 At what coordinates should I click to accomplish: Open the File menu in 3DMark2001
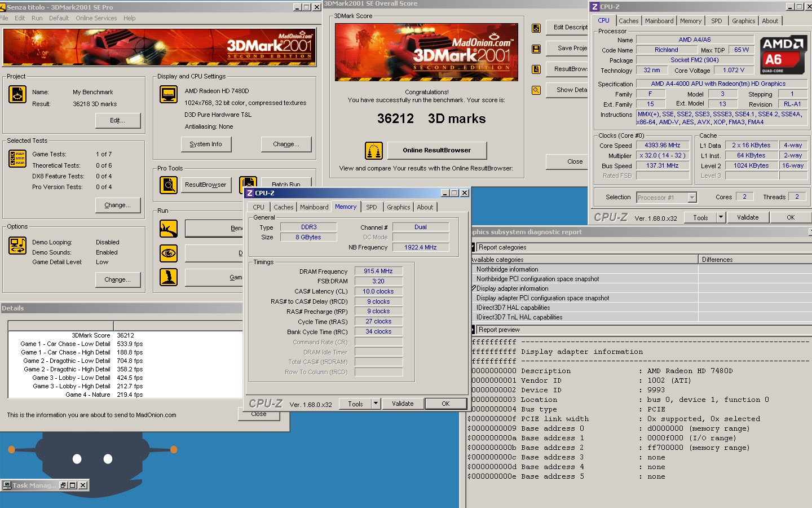point(4,18)
